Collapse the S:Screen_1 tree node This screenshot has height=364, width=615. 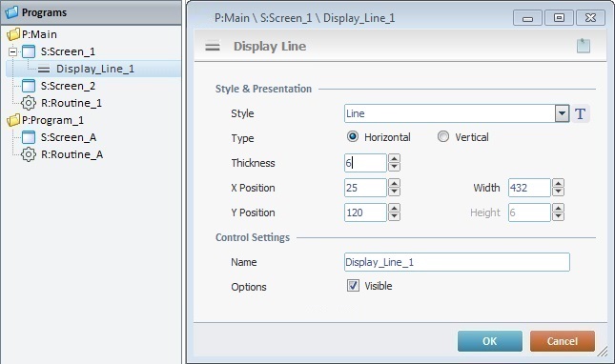pyautogui.click(x=13, y=51)
